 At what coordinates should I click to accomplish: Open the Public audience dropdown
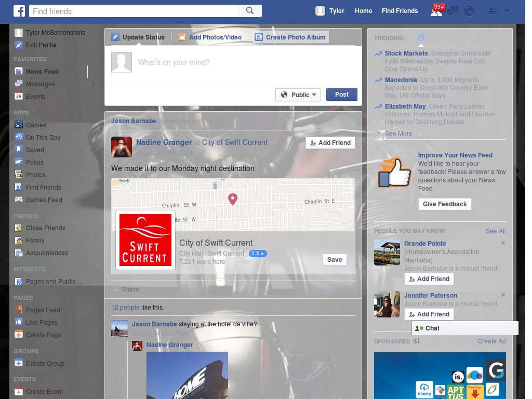298,95
